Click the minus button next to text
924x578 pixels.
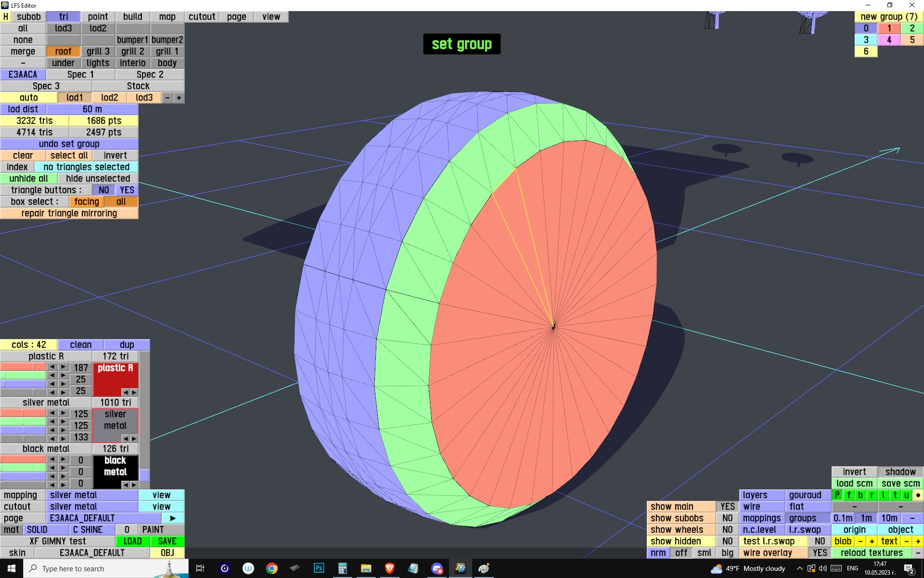tap(906, 541)
